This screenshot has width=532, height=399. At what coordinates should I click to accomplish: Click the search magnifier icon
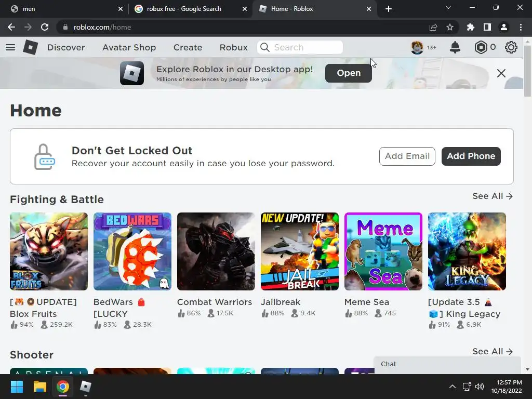264,47
